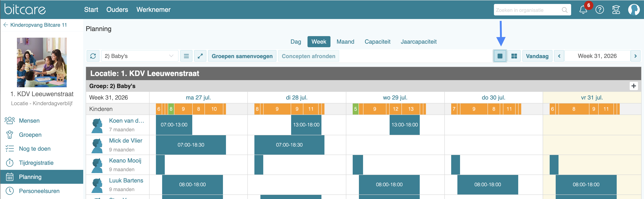Click the plus icon in Baby's group header

tap(633, 86)
